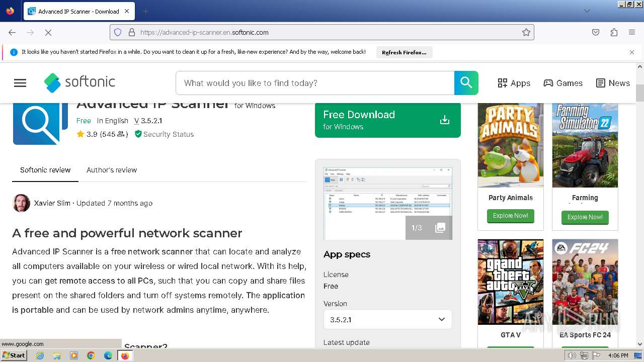The width and height of the screenshot is (644, 362).
Task: Go back to the previous page
Action: point(12,32)
